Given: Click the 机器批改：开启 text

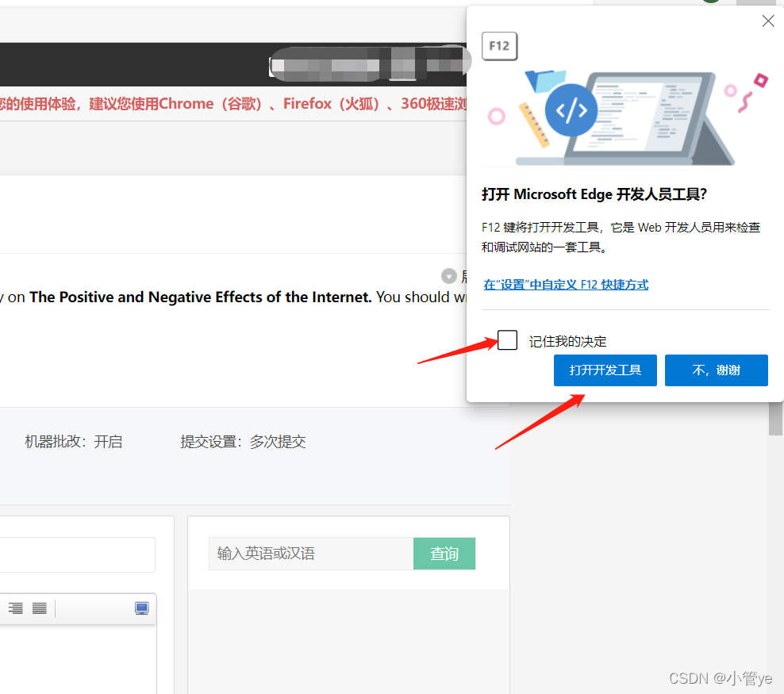Looking at the screenshot, I should click(x=74, y=442).
